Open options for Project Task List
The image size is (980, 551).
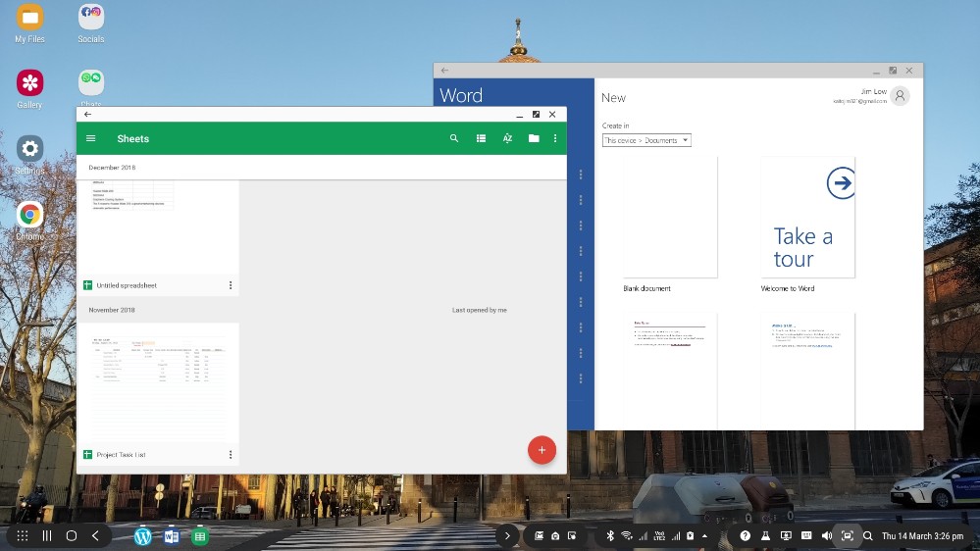[231, 455]
